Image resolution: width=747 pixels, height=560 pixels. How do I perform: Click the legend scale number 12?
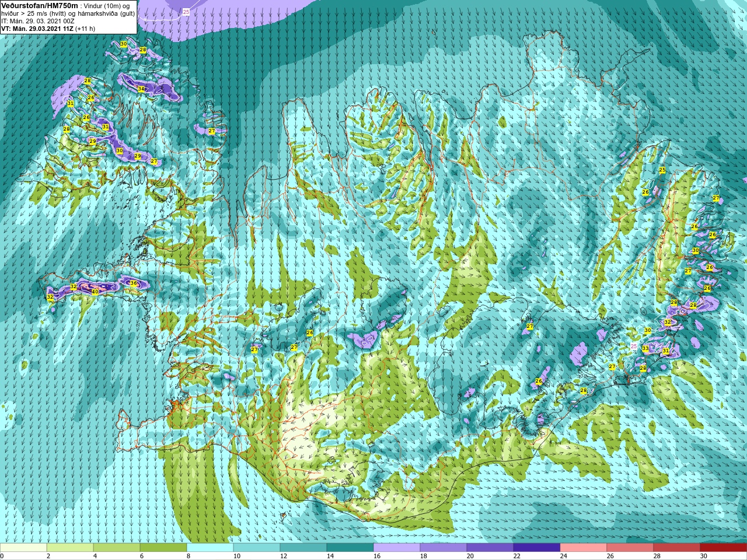(284, 556)
